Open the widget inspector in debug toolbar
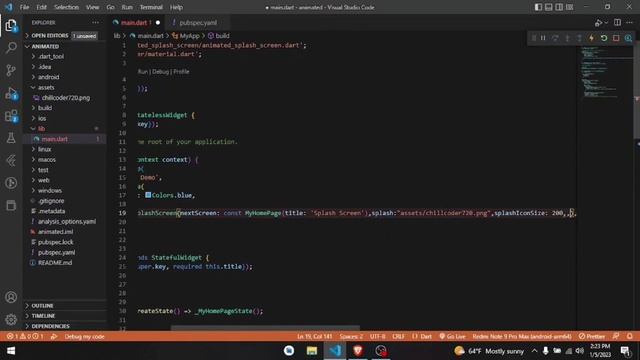The image size is (640, 360). pyautogui.click(x=628, y=38)
